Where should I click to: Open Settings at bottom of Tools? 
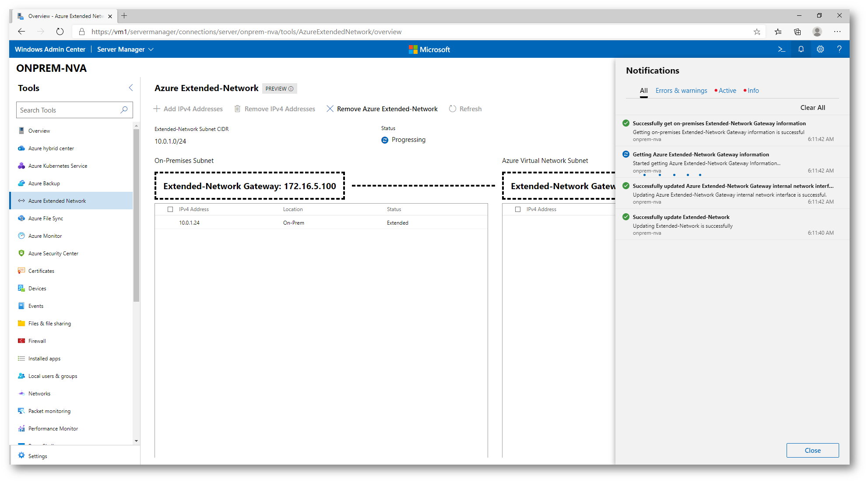click(x=74, y=456)
